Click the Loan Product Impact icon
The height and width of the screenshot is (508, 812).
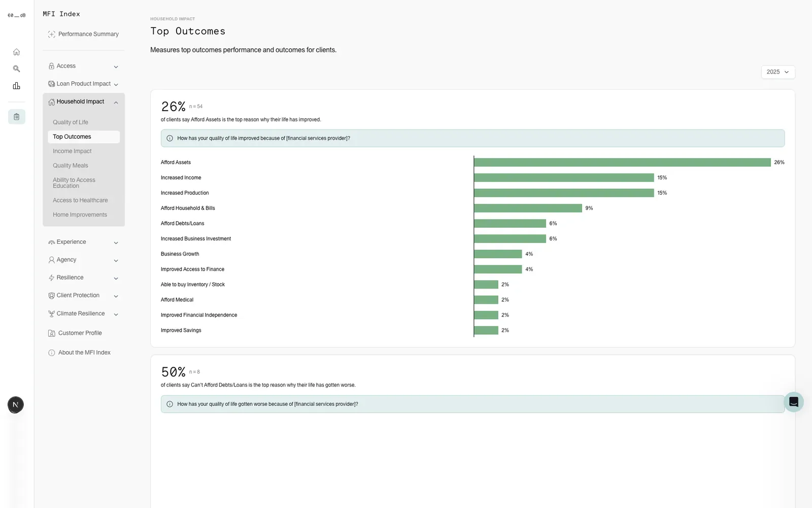tap(51, 84)
